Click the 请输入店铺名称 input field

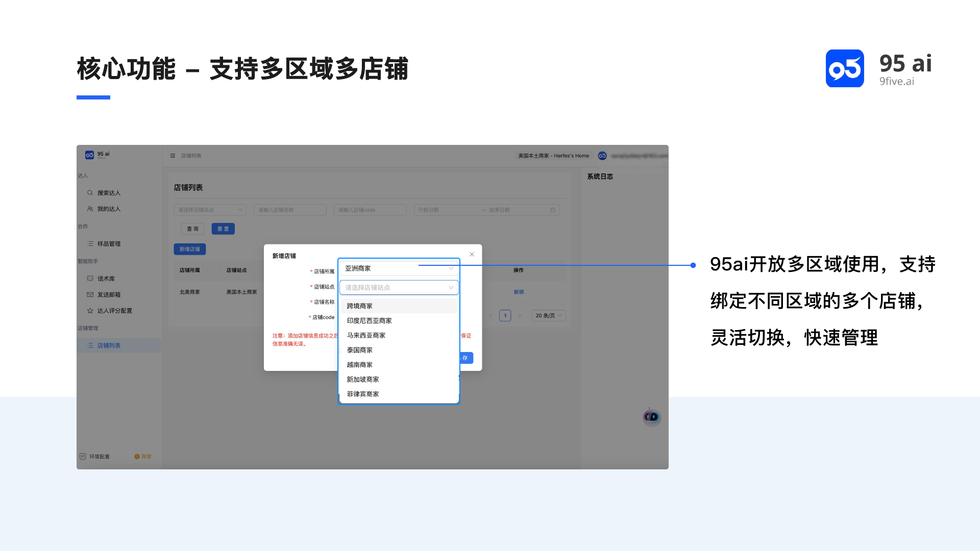(x=290, y=210)
